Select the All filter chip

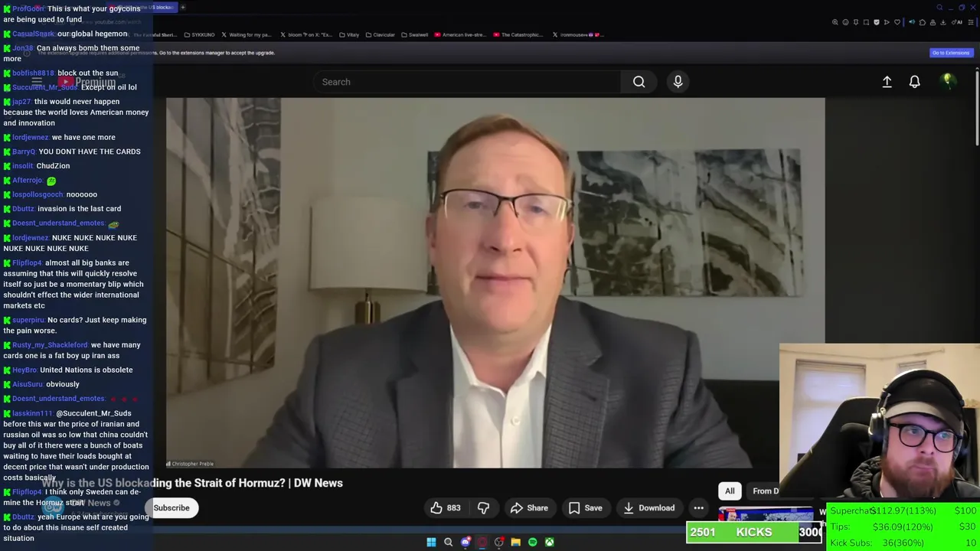pos(730,491)
